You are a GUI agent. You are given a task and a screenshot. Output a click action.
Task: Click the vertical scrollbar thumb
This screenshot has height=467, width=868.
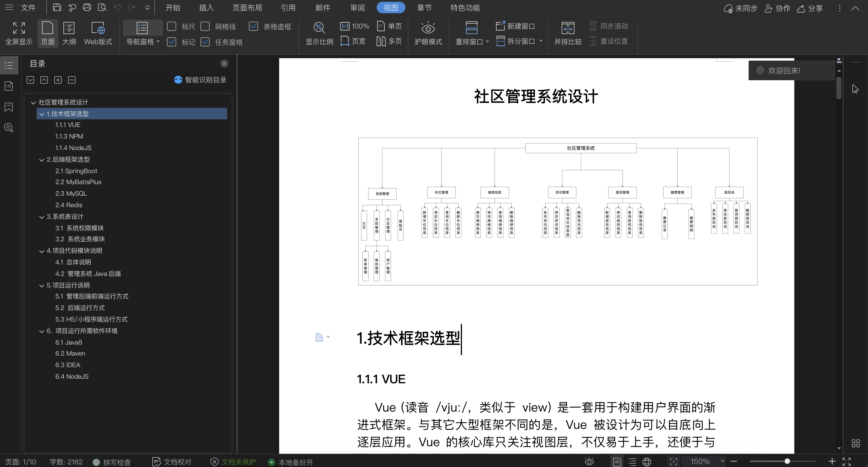pos(839,88)
